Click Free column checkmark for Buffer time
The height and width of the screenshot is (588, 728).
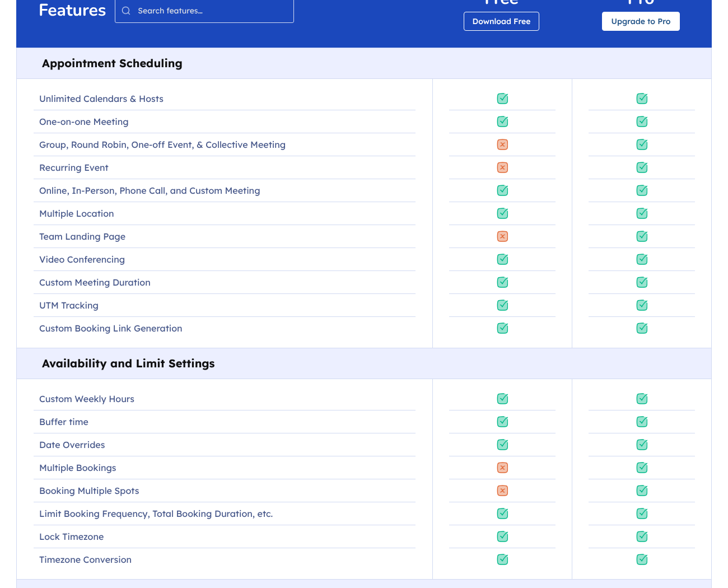point(503,422)
